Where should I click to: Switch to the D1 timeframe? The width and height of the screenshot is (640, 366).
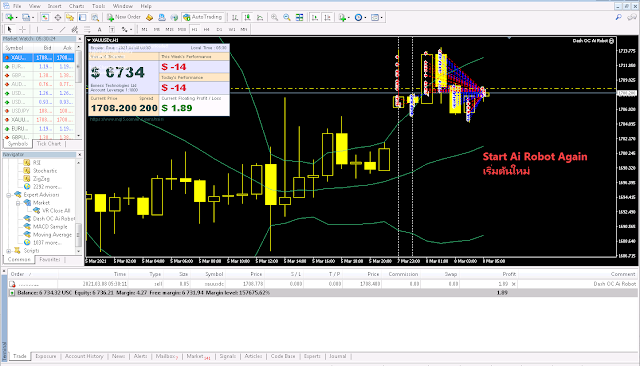[219, 29]
